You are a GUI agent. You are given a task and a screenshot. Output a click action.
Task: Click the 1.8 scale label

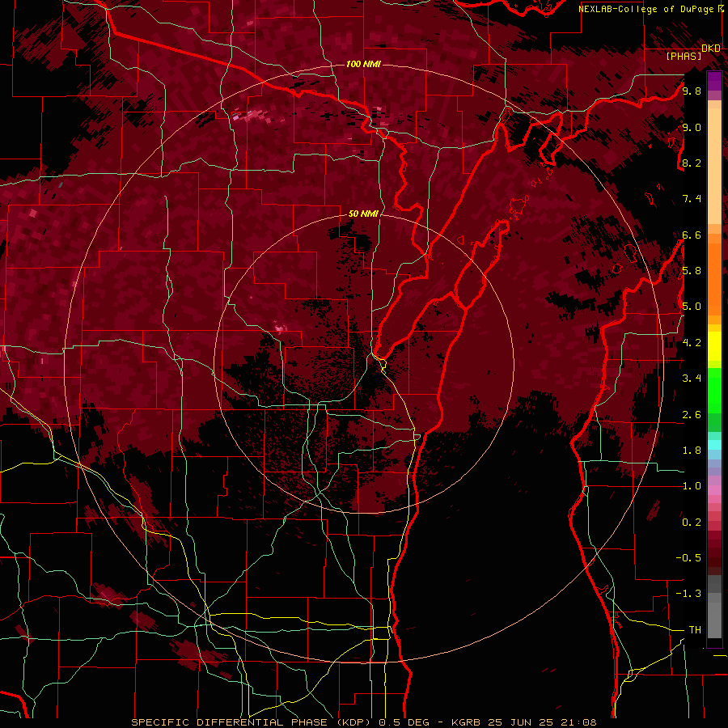(x=692, y=451)
